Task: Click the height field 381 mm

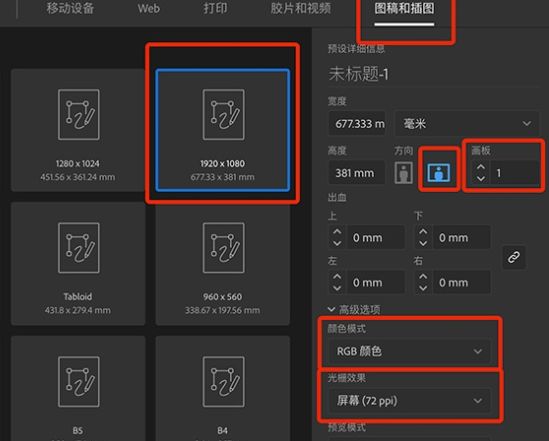Action: 357,173
